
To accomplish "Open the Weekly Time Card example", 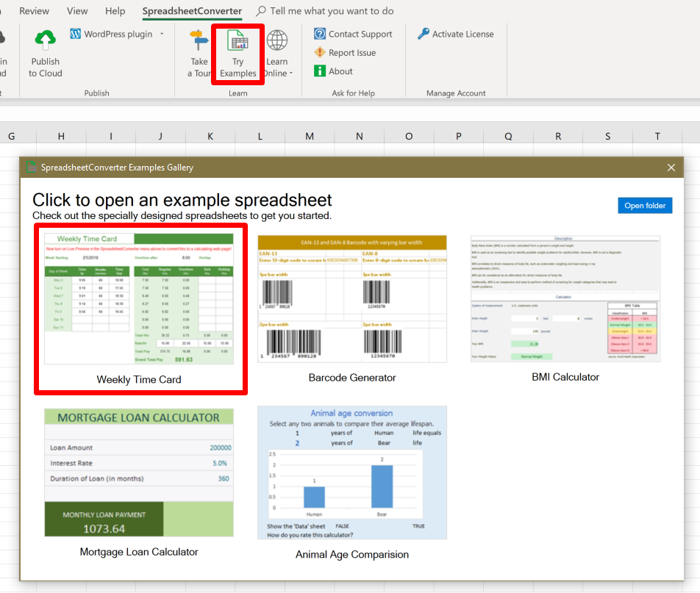I will (x=140, y=297).
